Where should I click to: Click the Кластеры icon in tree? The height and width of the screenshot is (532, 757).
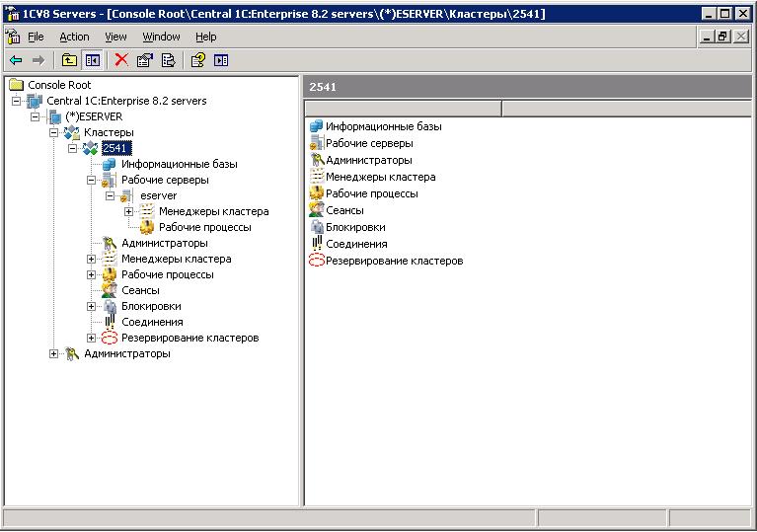pos(72,132)
